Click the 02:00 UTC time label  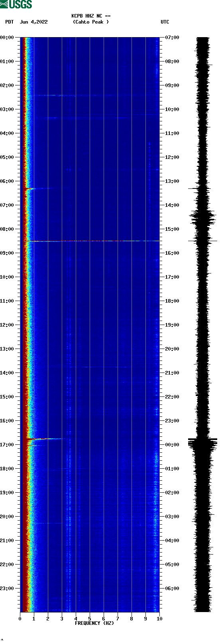(x=172, y=493)
